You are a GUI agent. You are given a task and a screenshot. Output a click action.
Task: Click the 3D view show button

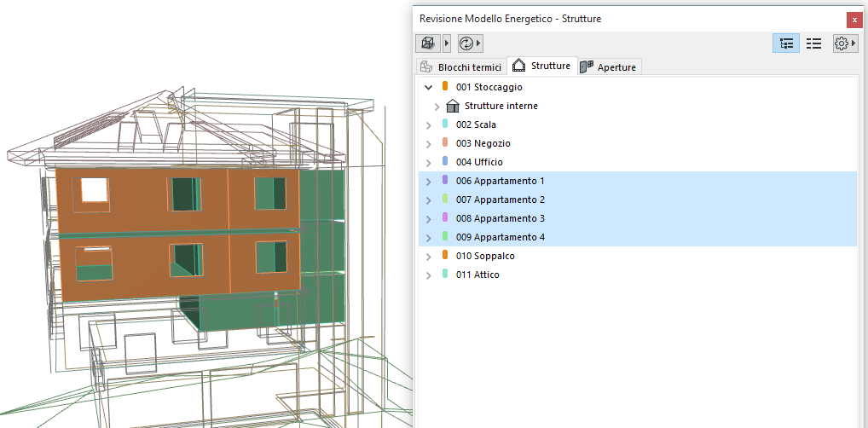[427, 43]
